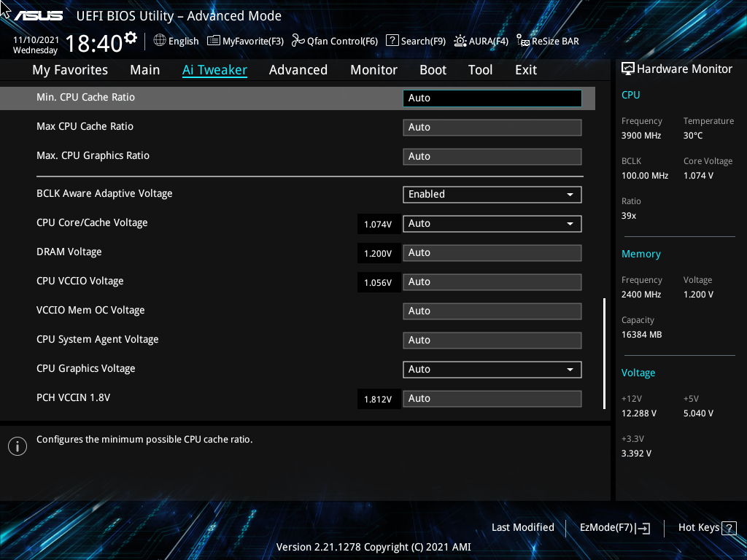Click the CPU System Agent Voltage field

click(x=492, y=340)
